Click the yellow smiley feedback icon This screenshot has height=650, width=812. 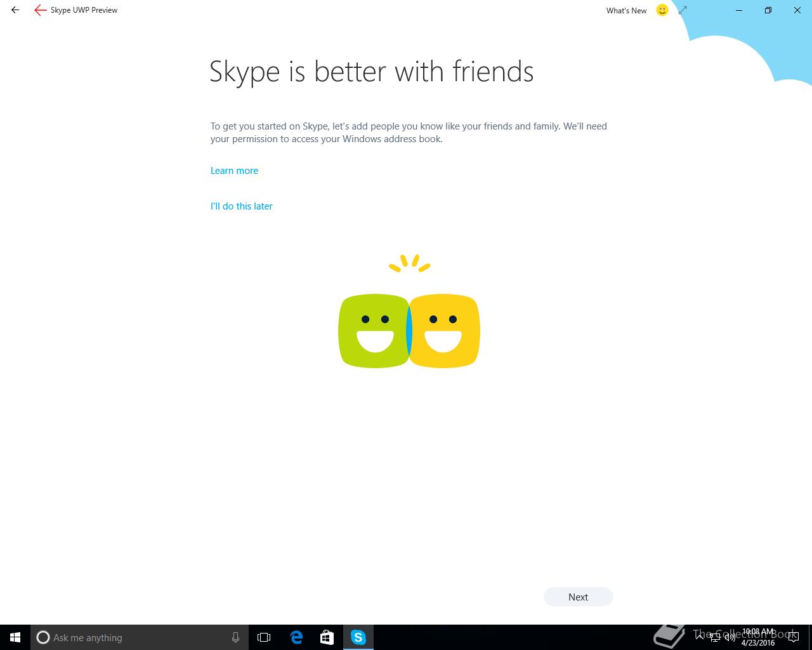coord(662,10)
